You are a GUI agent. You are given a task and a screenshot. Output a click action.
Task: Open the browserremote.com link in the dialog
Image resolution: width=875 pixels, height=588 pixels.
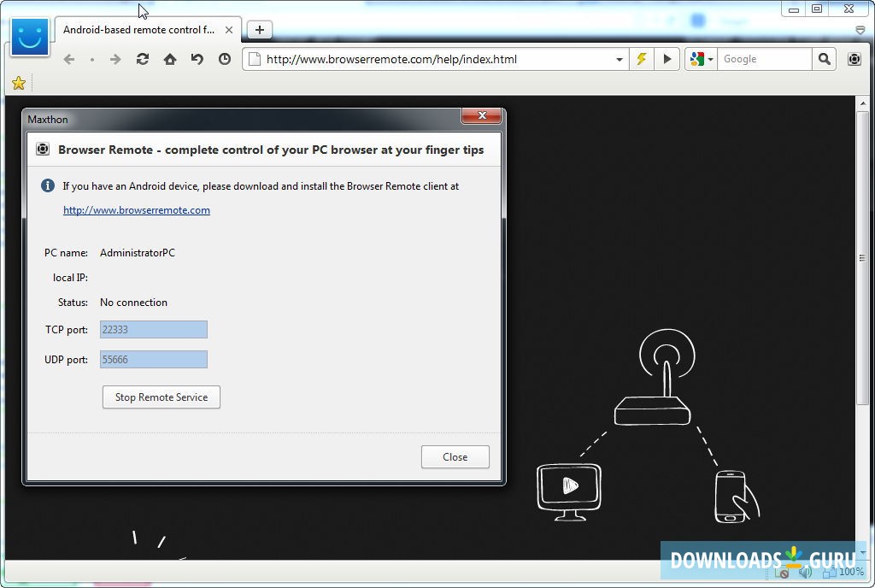tap(136, 210)
